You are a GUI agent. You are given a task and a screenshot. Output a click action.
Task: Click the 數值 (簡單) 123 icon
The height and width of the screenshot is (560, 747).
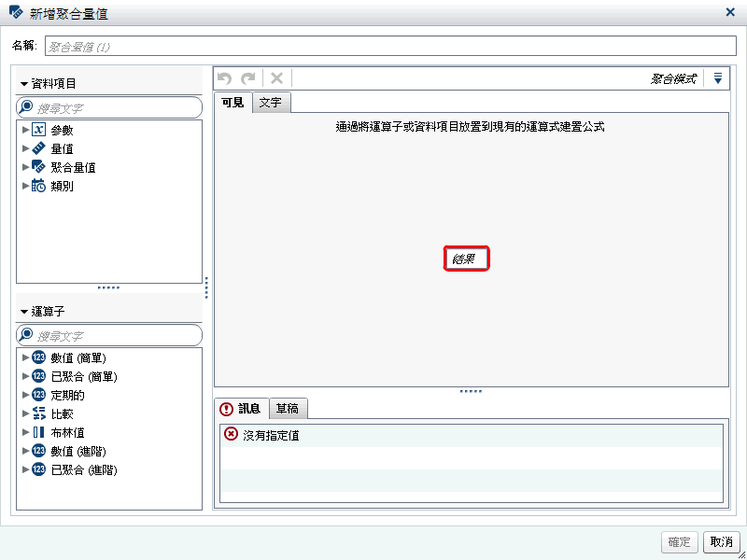click(35, 357)
